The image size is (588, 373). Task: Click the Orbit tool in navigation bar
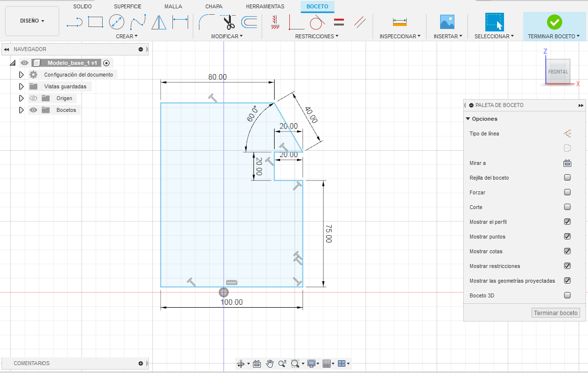point(241,364)
